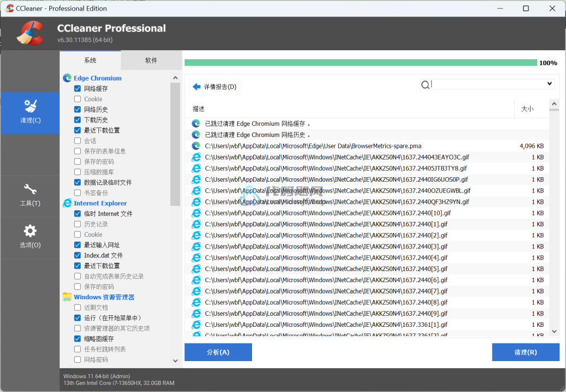Click IE icon beside 1637.24405JTB3TY8.gif row
The image size is (566, 392).
point(196,168)
